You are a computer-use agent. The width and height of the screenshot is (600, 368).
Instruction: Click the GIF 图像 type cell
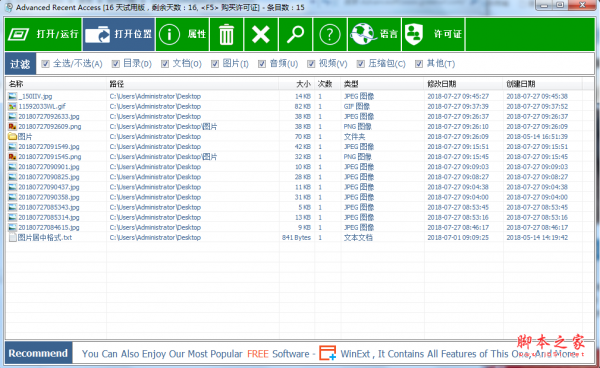point(357,106)
